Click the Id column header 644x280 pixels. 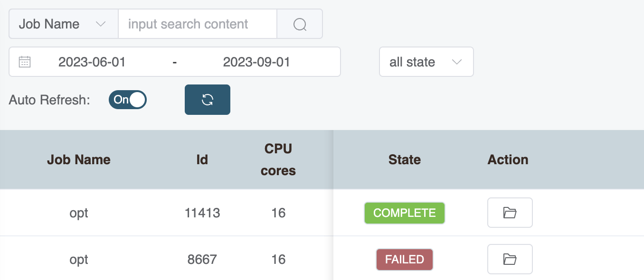pos(202,160)
